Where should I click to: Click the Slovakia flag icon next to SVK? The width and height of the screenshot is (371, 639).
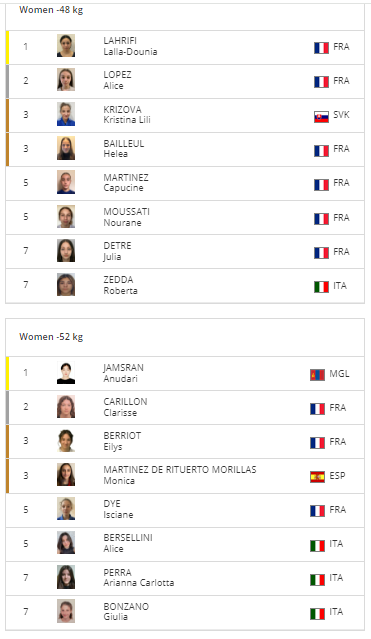(321, 117)
